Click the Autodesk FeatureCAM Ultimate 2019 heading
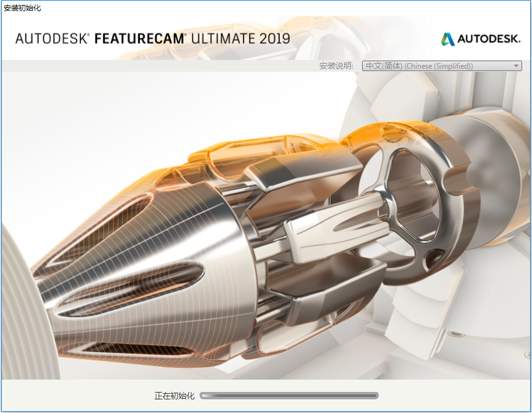The image size is (532, 413). pos(153,39)
